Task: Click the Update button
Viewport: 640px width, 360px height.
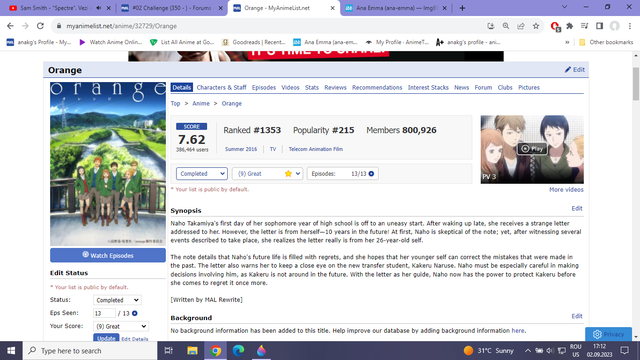Action: [106, 338]
